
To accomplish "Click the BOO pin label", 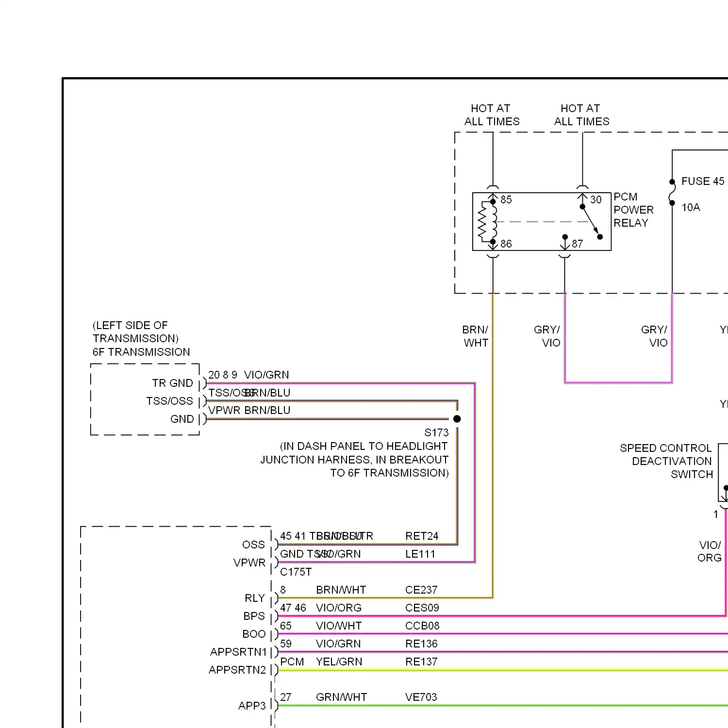I will pyautogui.click(x=254, y=634).
